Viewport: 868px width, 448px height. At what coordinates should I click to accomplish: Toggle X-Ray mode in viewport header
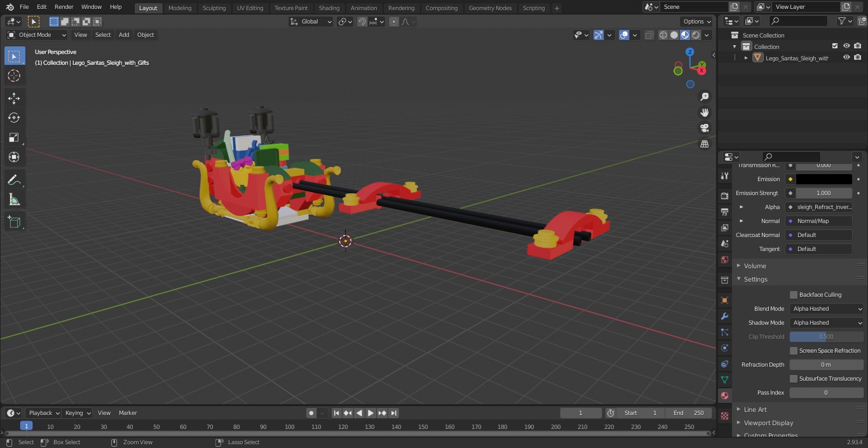click(x=649, y=35)
